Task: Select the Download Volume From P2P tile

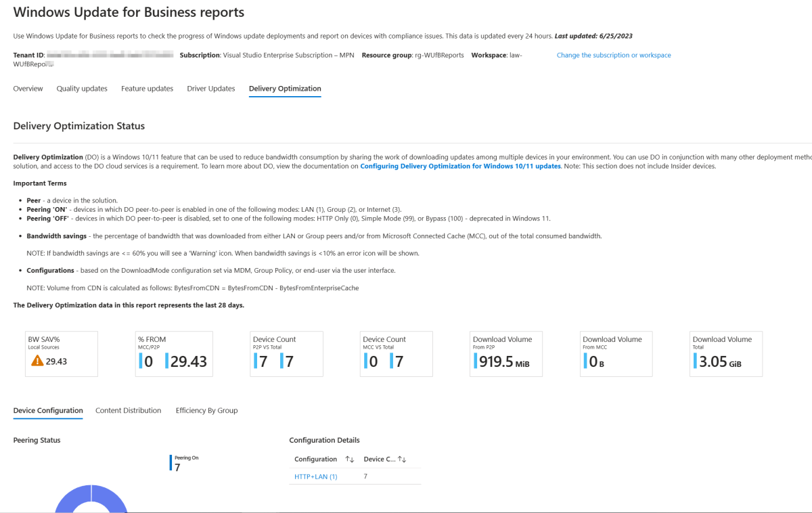Action: pyautogui.click(x=505, y=353)
